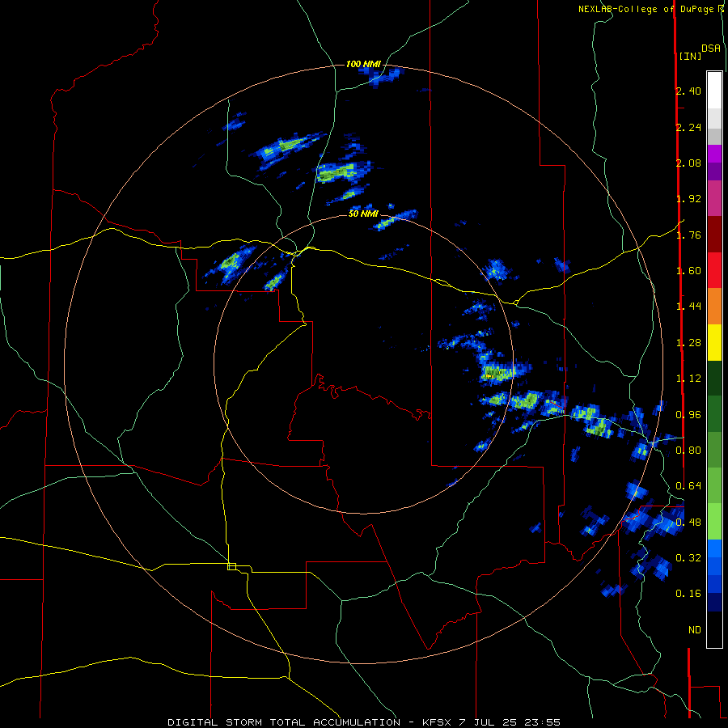
Task: Pick the white swatch atop the legend
Action: pos(714,90)
